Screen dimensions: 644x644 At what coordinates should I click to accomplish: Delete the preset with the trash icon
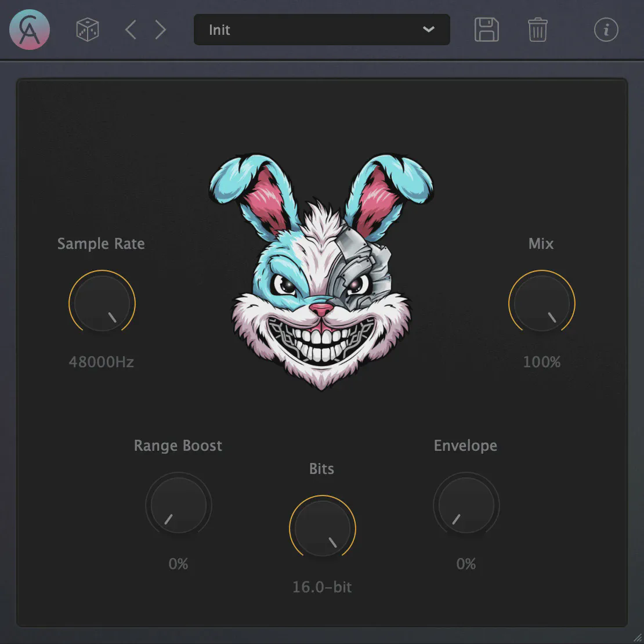[x=537, y=30]
